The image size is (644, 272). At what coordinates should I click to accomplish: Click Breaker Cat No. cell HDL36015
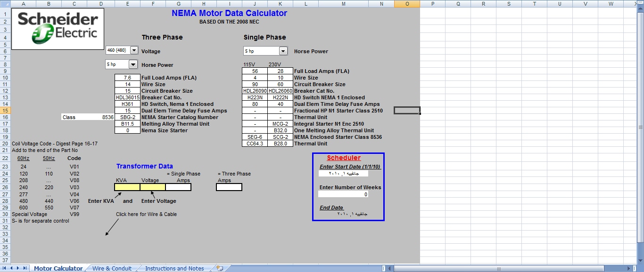(127, 97)
